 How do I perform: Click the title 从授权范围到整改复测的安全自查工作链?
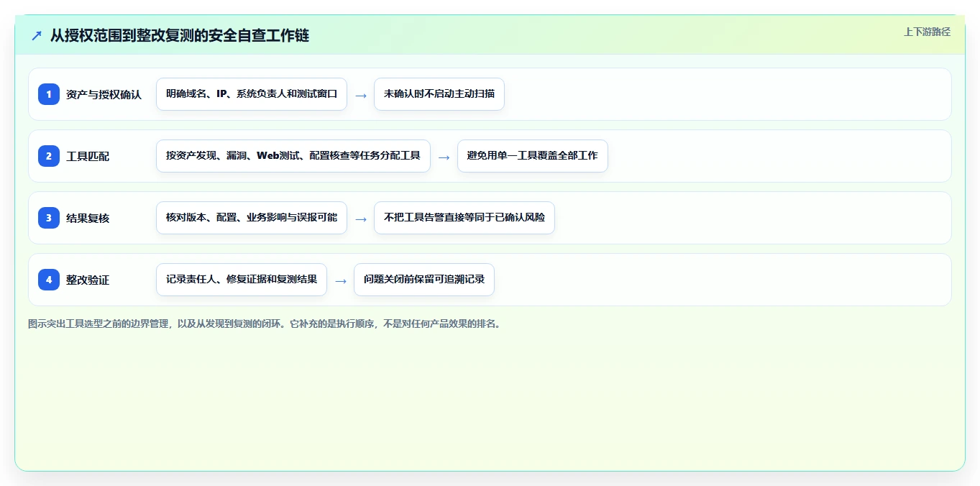tap(180, 35)
